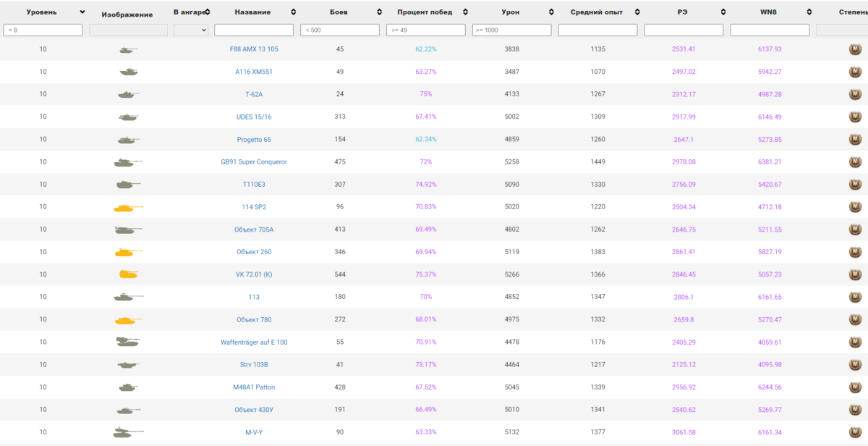Click the tank icon in the M48A1 Patton row
This screenshot has height=446, width=868.
128,387
